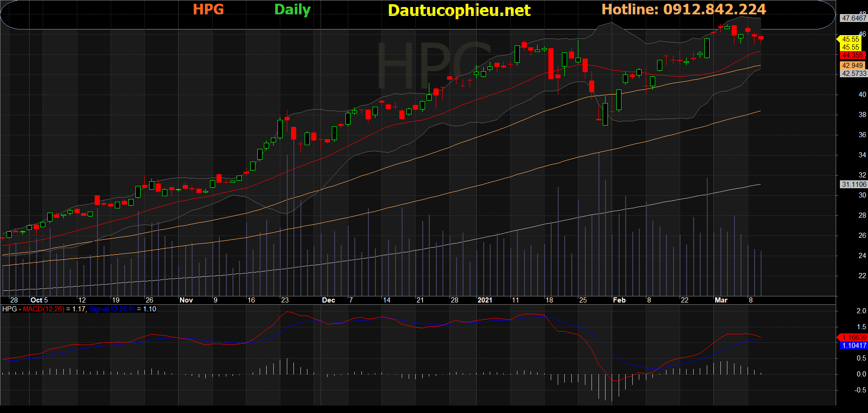Screen dimensions: 868x413
Task: Click the Oct label on date axis
Action: point(36,300)
